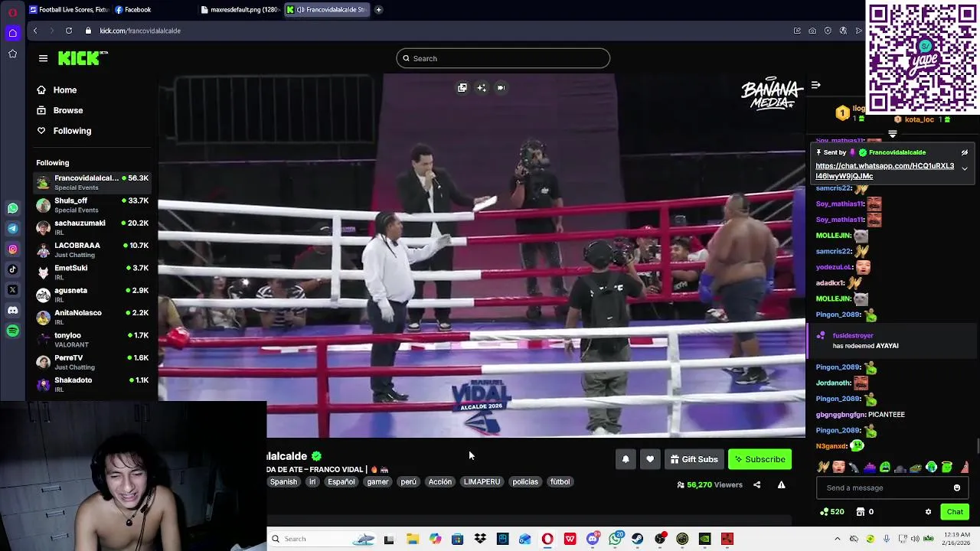Open EmetSuki channel in Following list
980x551 pixels.
[93, 272]
